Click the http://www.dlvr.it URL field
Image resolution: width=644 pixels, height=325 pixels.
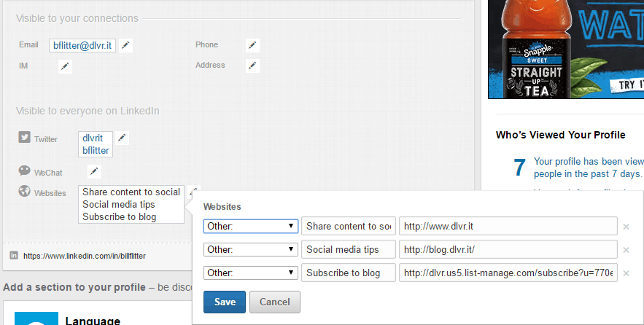[x=508, y=226]
